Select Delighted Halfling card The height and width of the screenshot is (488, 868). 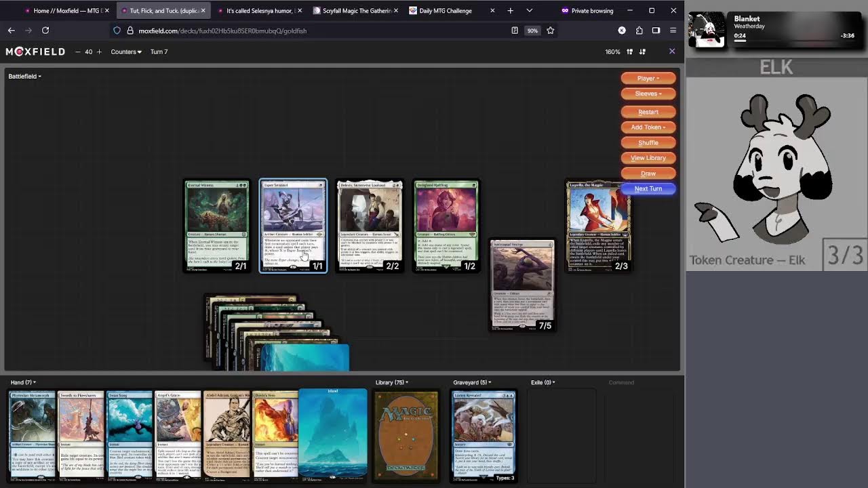click(446, 226)
